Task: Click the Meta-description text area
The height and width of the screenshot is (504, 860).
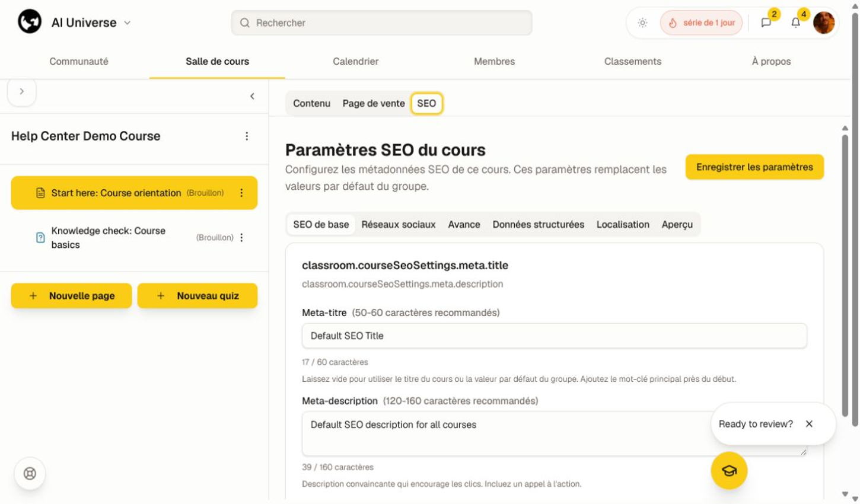Action: (554, 433)
